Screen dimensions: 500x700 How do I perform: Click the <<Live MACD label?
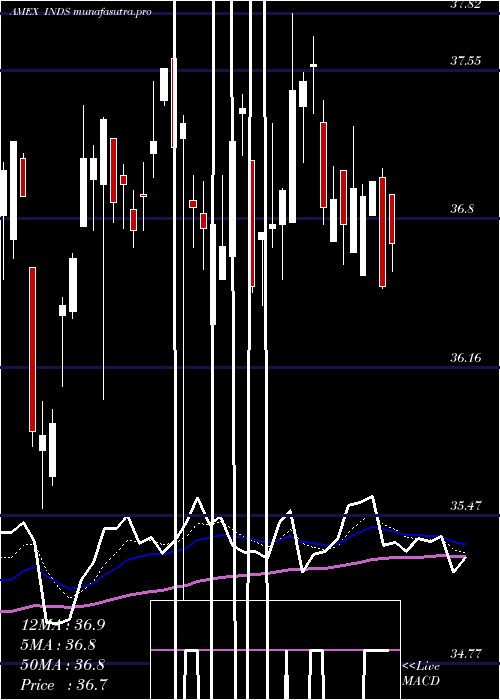[421, 674]
